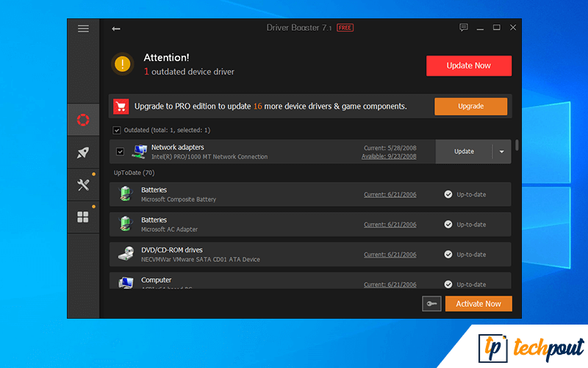Open the Action Center grid icon
Viewport: 588px width, 368px height.
pyautogui.click(x=83, y=217)
